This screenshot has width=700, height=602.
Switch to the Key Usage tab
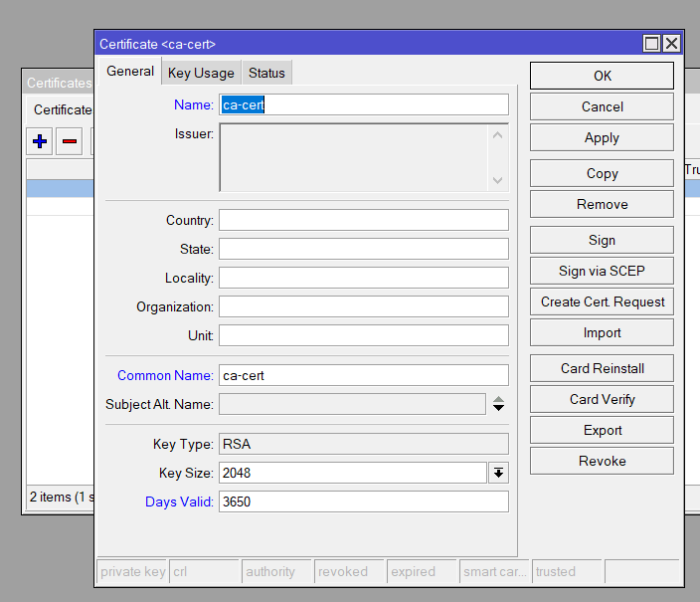point(201,73)
